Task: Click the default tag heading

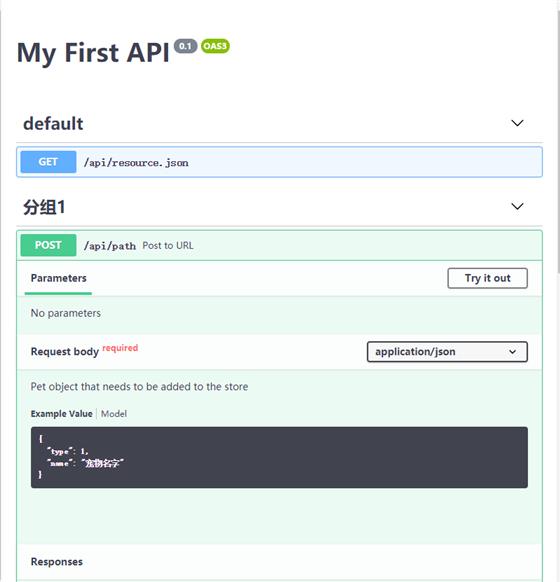Action: [53, 123]
